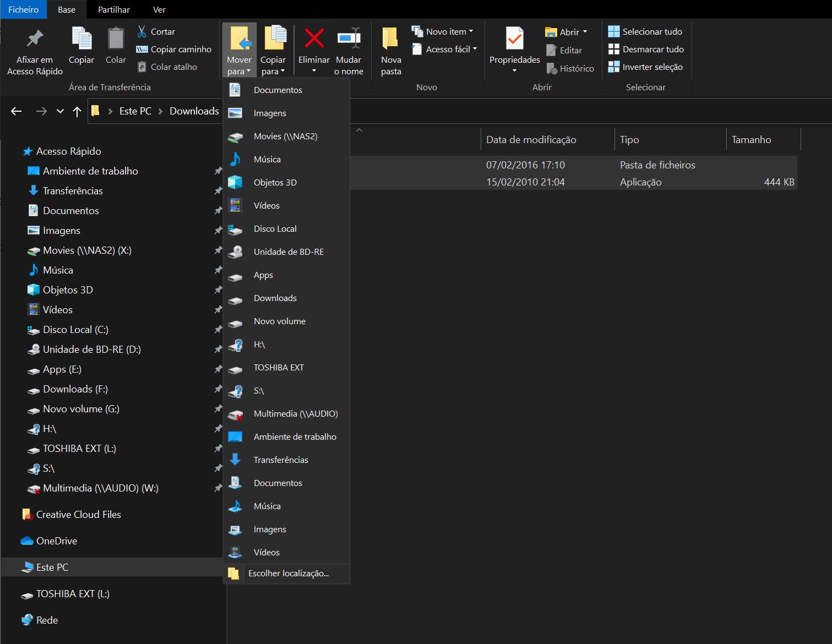Choose Objetos 3D in Mover para menu
The width and height of the screenshot is (832, 644).
[x=286, y=182]
